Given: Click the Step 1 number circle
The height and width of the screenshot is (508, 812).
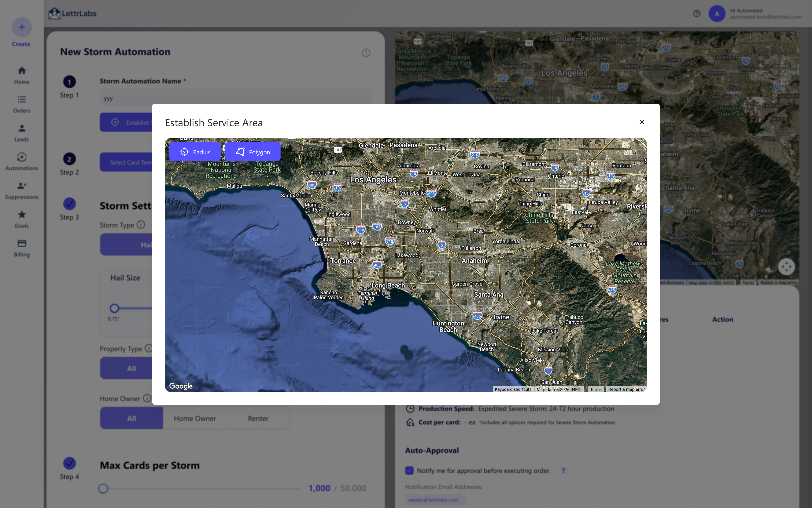Looking at the screenshot, I should point(69,82).
